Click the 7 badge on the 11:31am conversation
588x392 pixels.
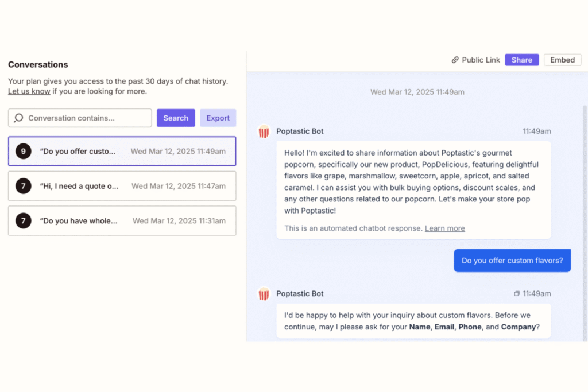click(x=23, y=221)
